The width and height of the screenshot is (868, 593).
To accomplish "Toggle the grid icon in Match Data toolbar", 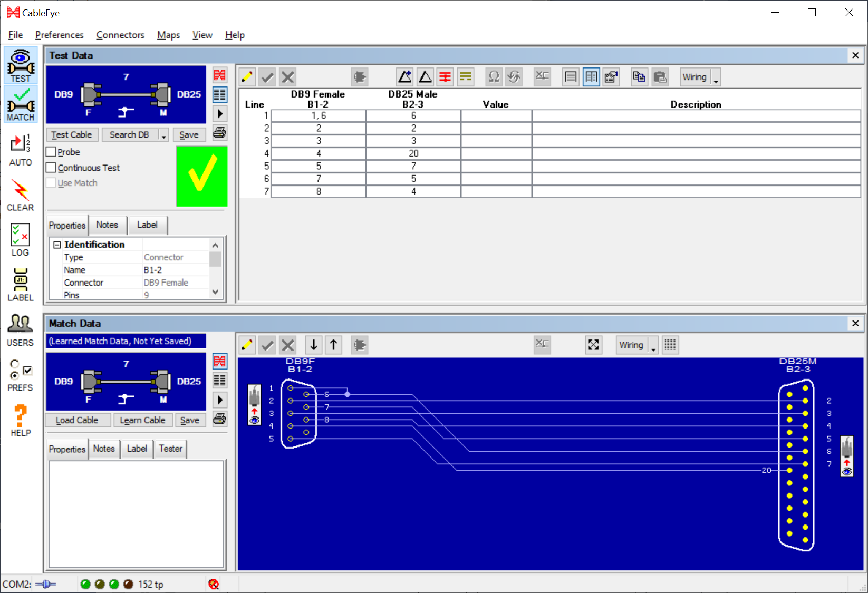I will (670, 345).
